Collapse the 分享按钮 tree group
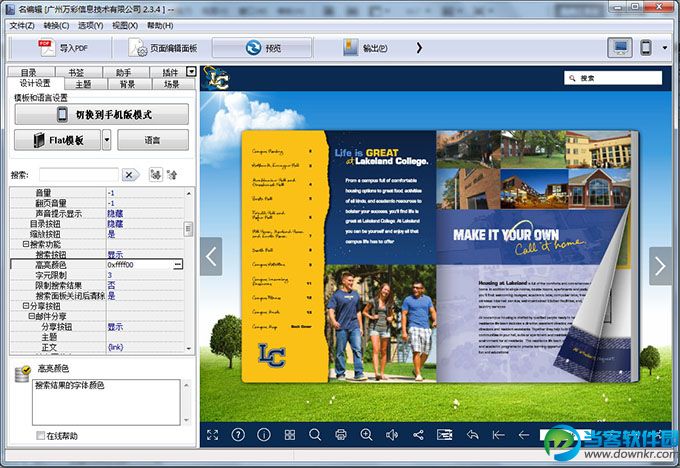The height and width of the screenshot is (468, 680). (26, 306)
